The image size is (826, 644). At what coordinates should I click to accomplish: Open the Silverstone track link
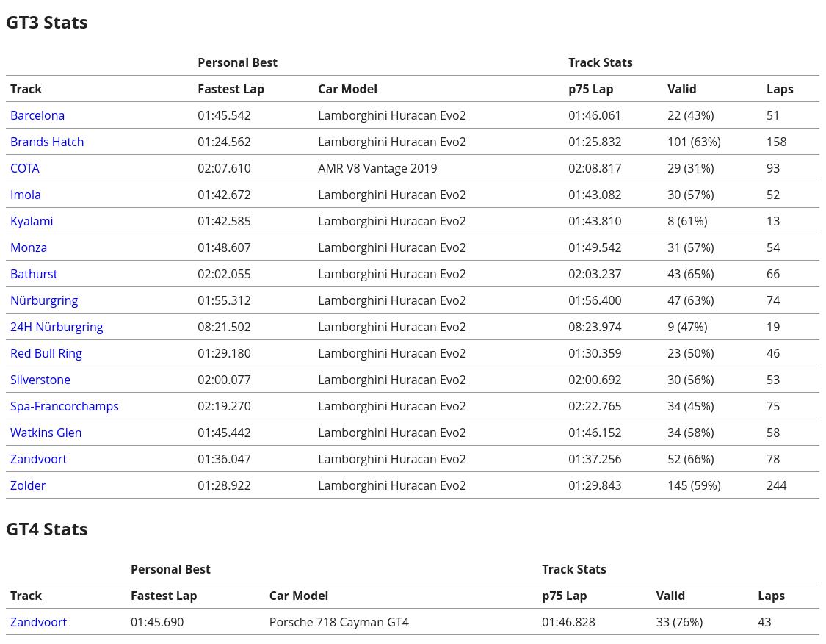40,380
